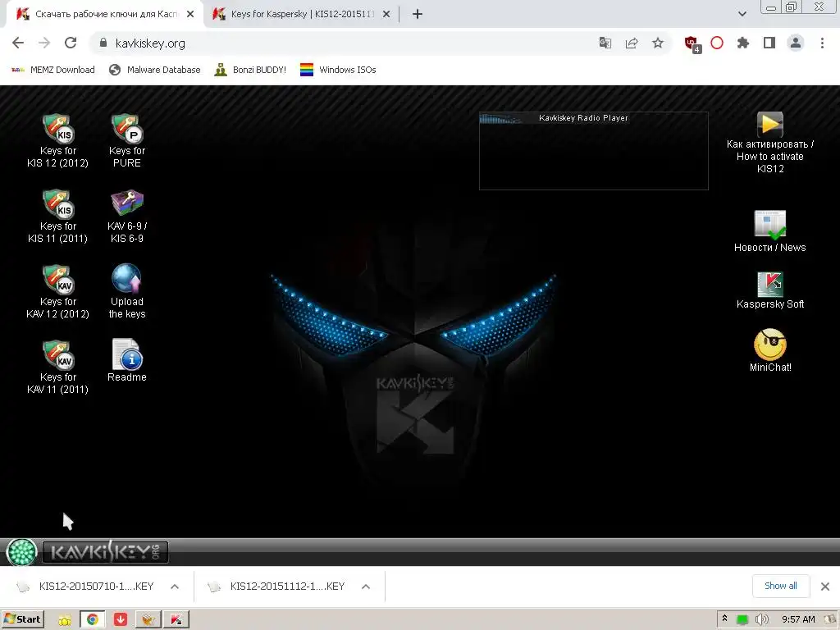The image size is (840, 630).
Task: Open the Bonzi BUDDY! bookmark
Action: (250, 70)
